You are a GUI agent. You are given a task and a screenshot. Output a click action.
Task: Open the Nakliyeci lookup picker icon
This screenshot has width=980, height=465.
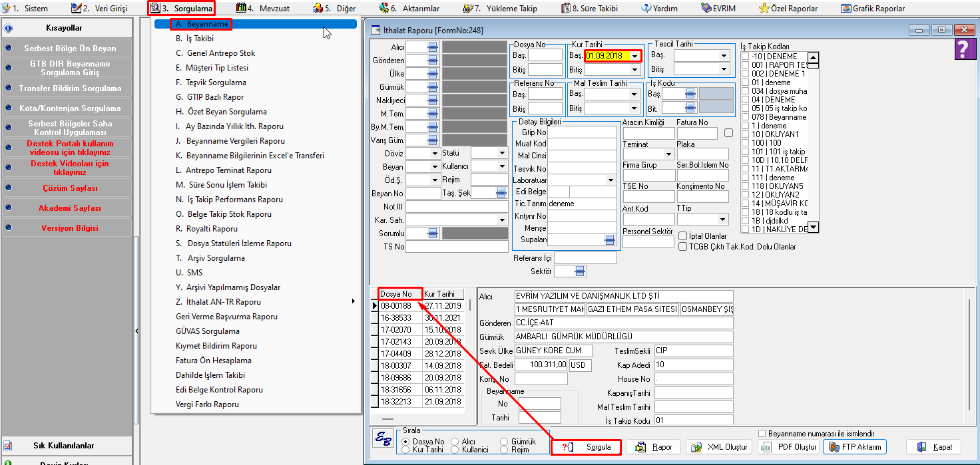coord(433,100)
